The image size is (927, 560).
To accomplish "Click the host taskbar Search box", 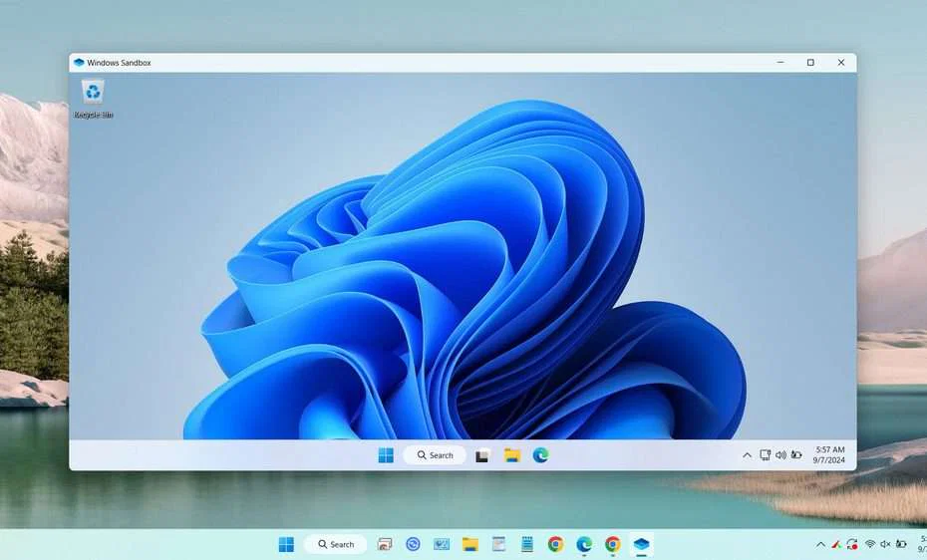I will pos(336,544).
